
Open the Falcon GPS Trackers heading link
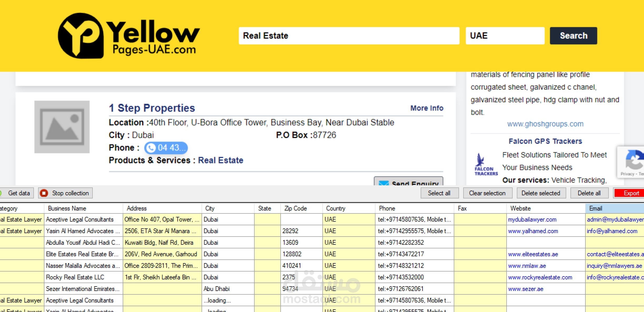(x=545, y=141)
